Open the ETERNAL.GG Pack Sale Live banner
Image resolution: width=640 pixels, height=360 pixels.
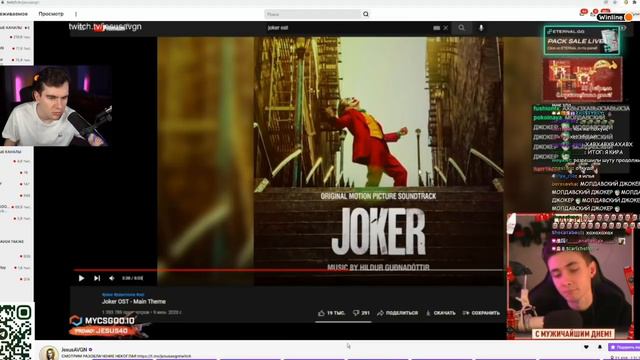(x=582, y=40)
